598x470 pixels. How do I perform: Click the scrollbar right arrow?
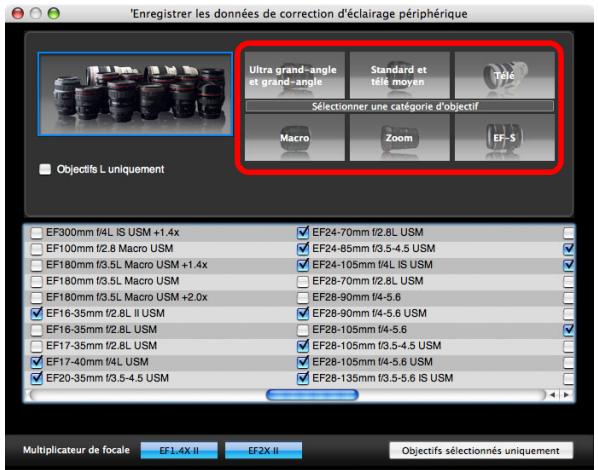566,395
